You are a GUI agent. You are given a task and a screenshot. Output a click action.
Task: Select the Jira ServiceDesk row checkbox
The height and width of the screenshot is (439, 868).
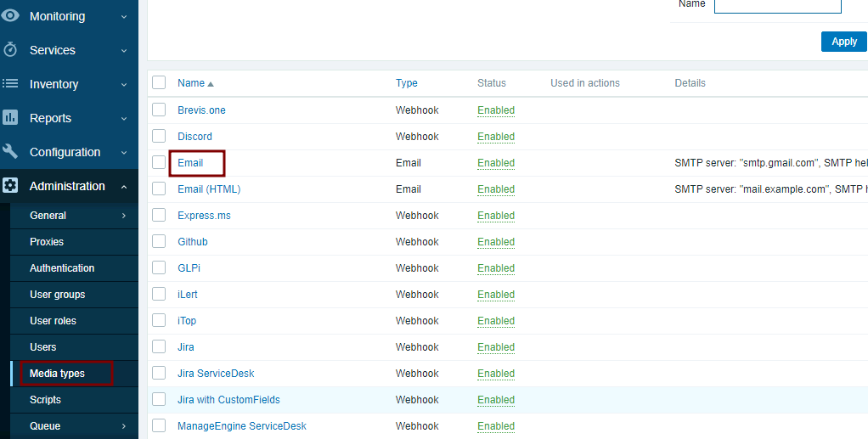pos(159,373)
